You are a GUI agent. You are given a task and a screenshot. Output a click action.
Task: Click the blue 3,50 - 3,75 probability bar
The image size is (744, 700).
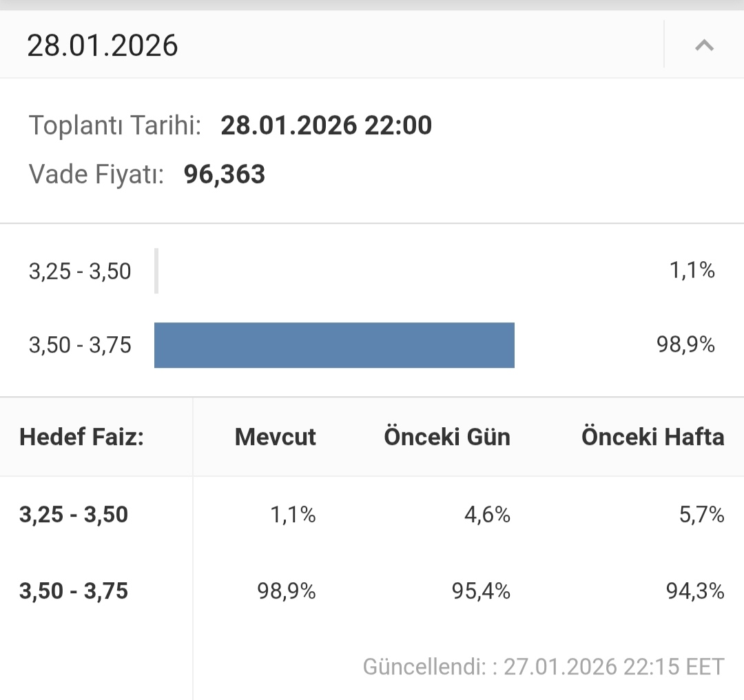[334, 345]
